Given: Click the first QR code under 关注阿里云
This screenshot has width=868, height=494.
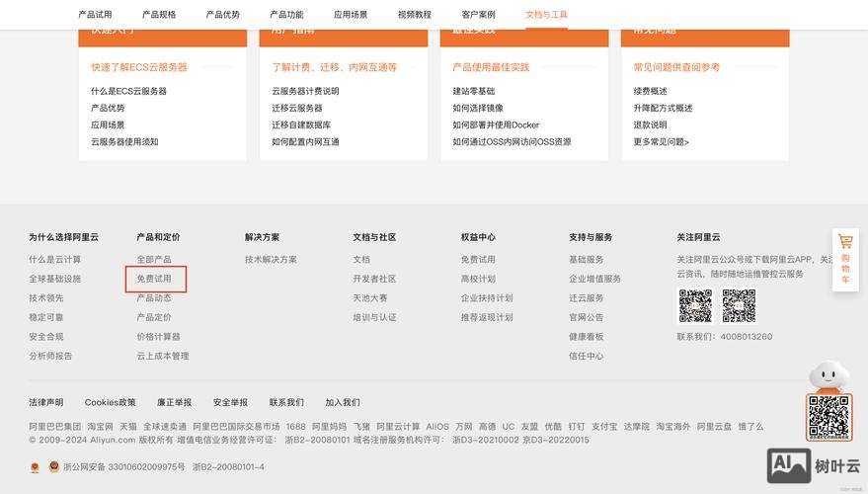Looking at the screenshot, I should pos(695,305).
